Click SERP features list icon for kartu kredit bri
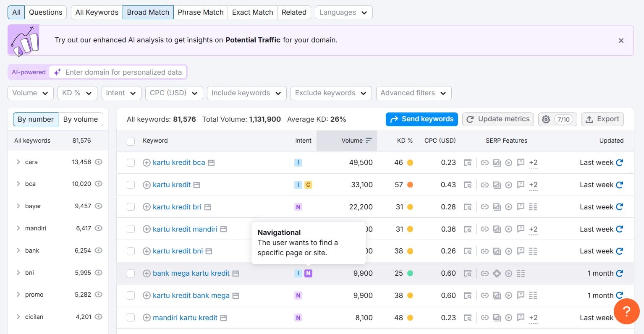Screen dimensions: 644x334 (x=533, y=207)
